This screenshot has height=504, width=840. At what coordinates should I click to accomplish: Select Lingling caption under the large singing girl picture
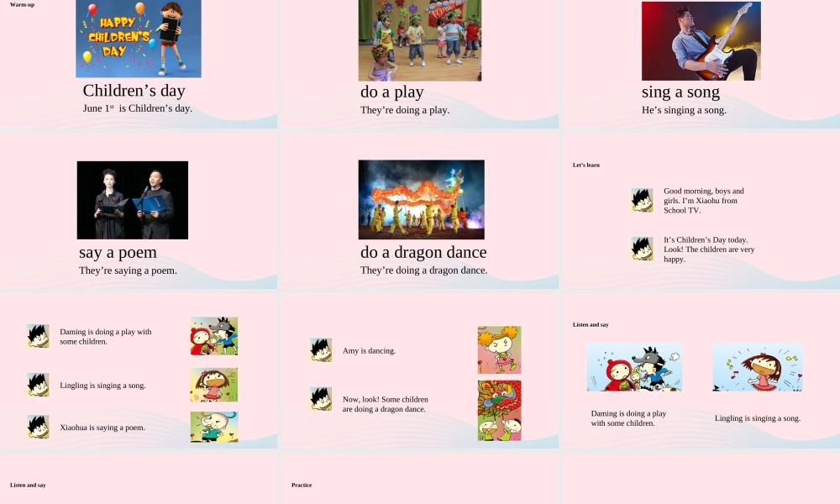758,418
